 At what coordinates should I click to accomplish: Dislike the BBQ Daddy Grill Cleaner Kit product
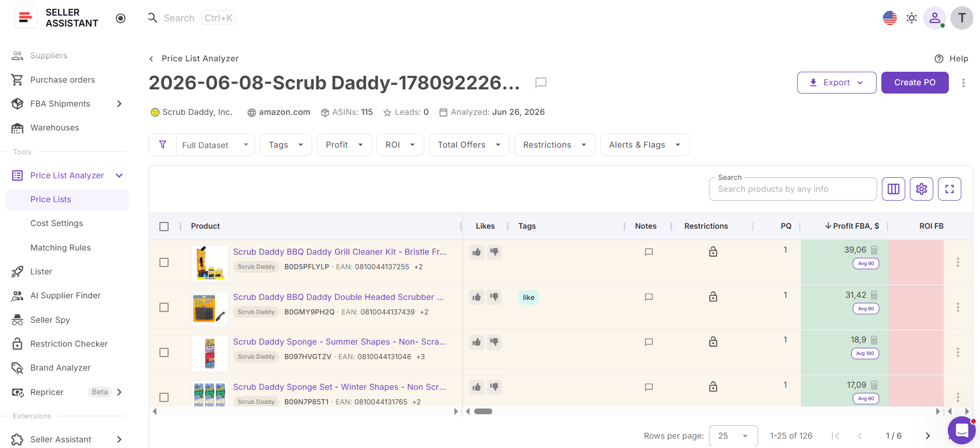pyautogui.click(x=494, y=252)
